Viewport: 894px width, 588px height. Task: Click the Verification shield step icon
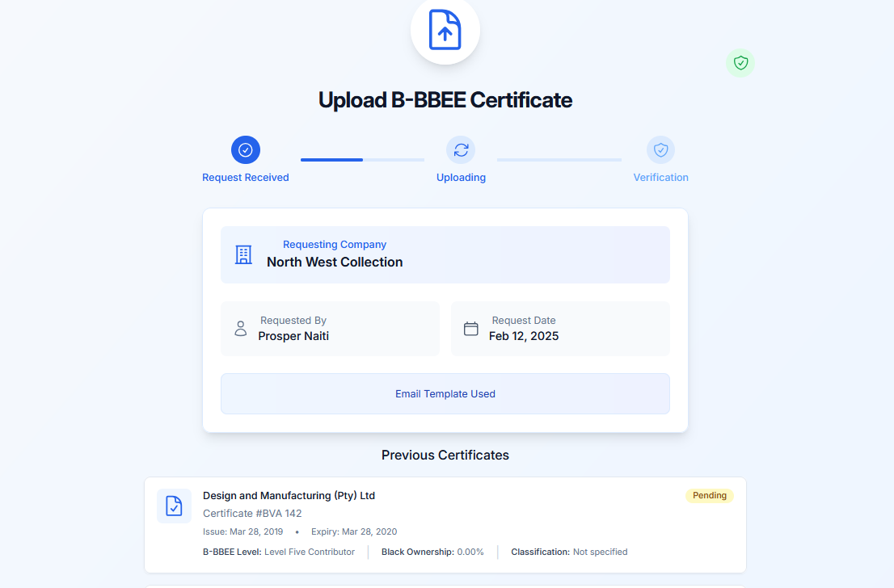tap(660, 150)
